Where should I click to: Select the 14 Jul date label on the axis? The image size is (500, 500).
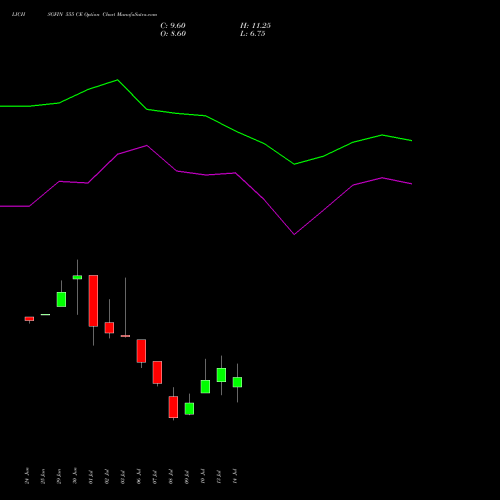235,477
